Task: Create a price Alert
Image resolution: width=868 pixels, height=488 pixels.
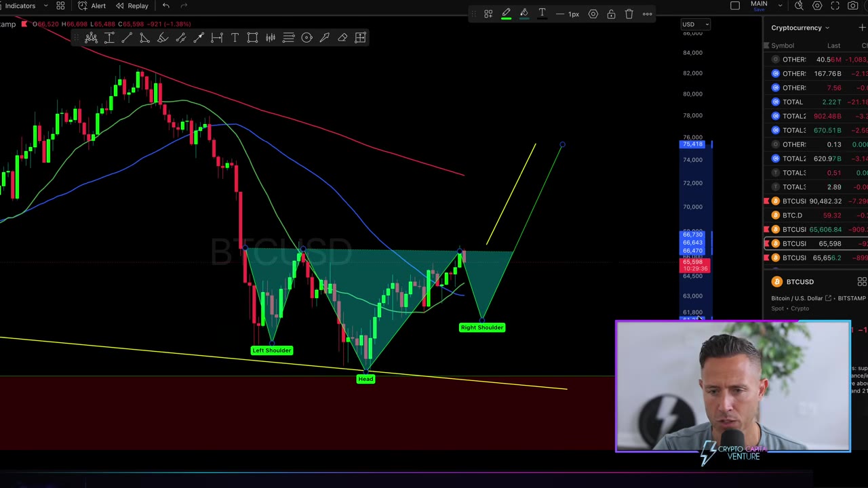Action: 92,5
